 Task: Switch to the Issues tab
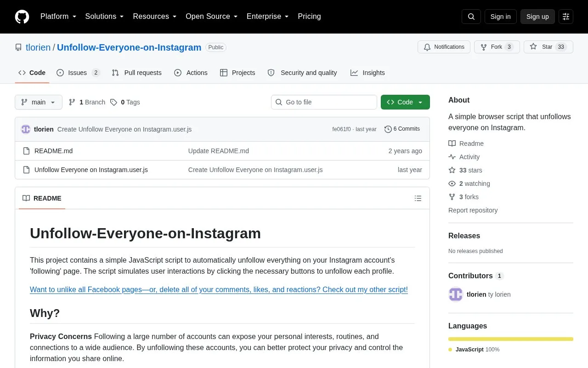(x=78, y=73)
